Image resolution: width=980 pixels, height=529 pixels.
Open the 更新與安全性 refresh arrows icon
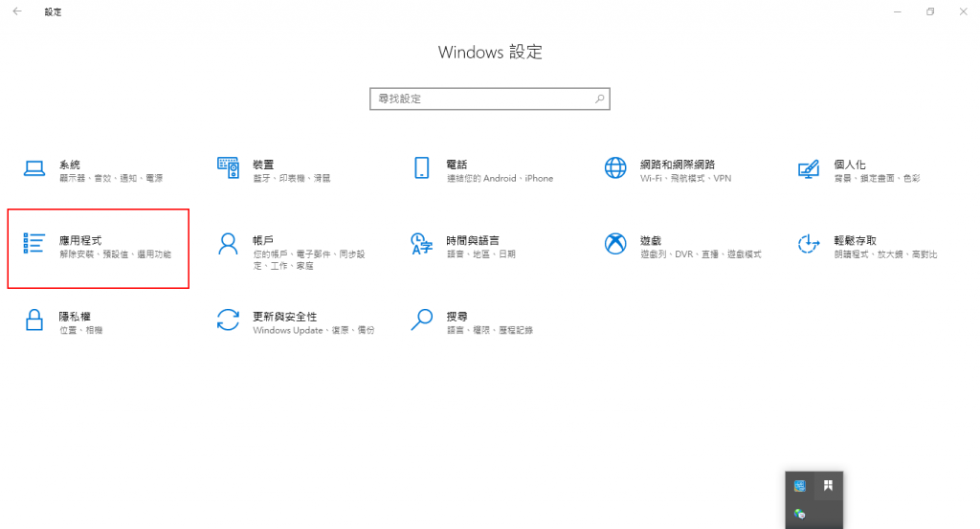click(228, 320)
